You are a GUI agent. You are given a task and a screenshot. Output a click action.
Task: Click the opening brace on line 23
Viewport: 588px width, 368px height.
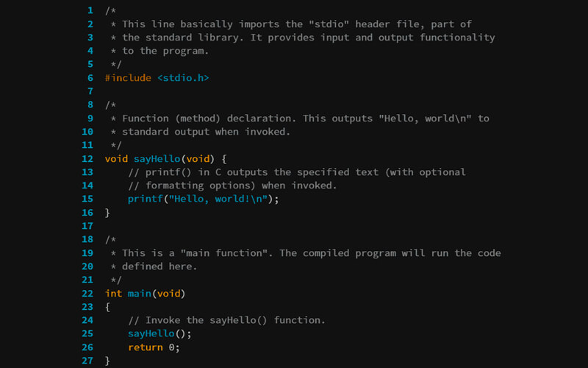pyautogui.click(x=107, y=307)
